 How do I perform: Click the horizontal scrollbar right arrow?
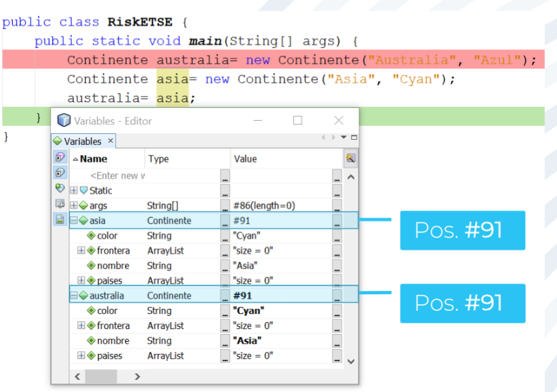137,377
